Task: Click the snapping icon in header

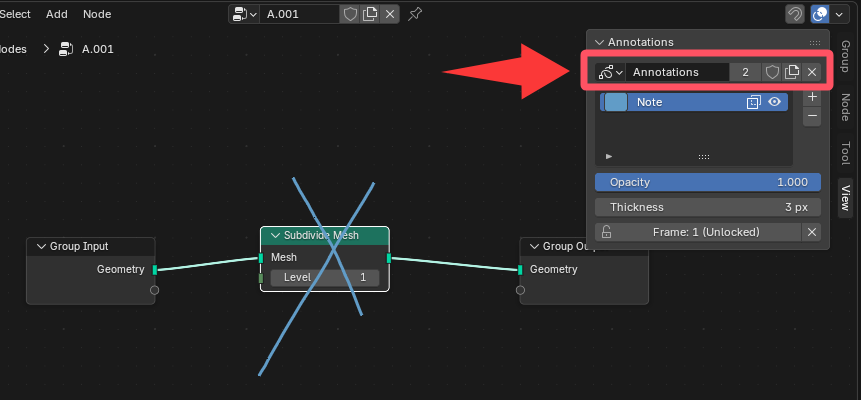Action: pos(795,14)
